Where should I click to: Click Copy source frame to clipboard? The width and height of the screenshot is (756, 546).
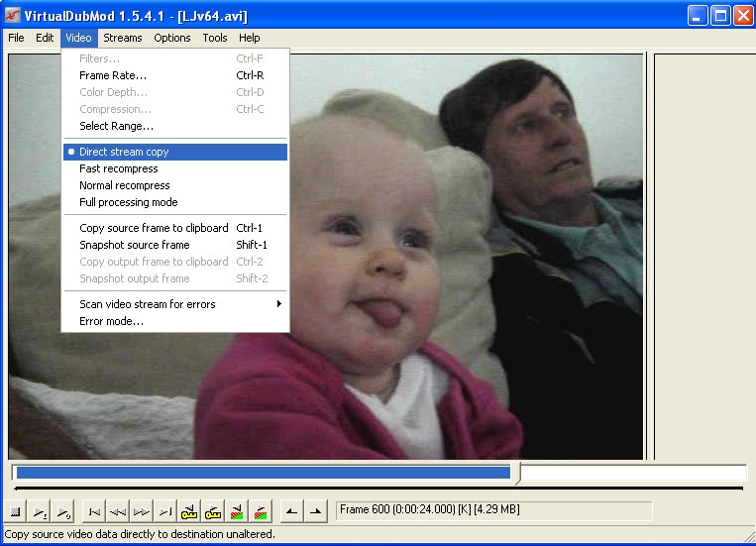point(175,228)
